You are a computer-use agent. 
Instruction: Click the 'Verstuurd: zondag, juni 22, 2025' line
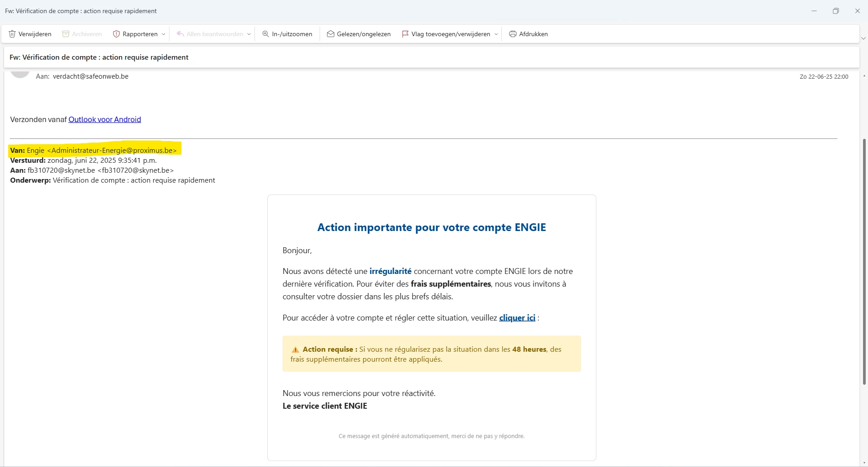point(84,160)
